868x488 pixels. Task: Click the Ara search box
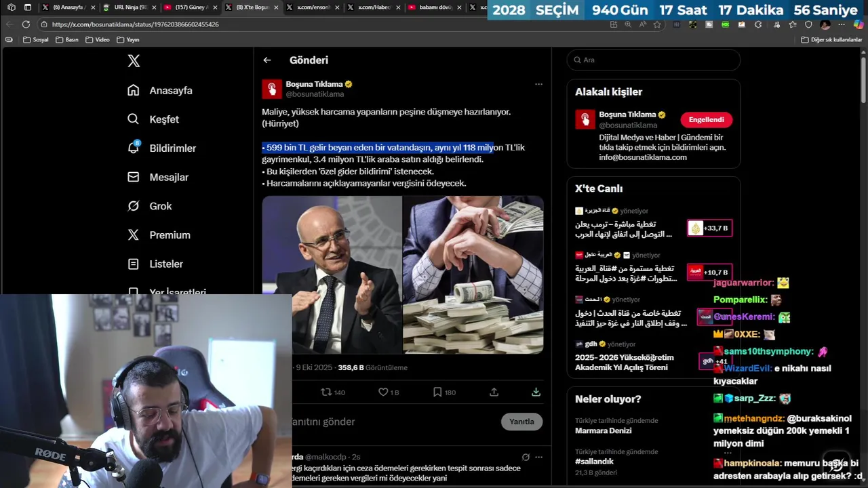point(654,60)
